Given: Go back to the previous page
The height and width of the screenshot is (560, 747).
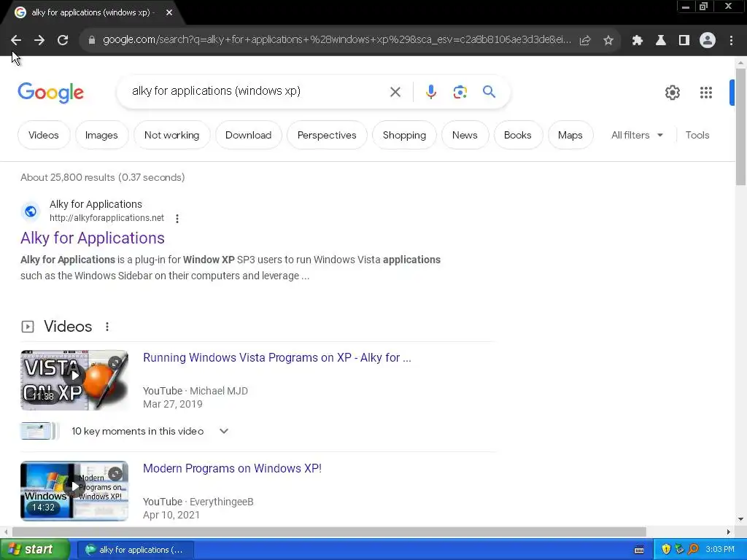Looking at the screenshot, I should click(16, 41).
